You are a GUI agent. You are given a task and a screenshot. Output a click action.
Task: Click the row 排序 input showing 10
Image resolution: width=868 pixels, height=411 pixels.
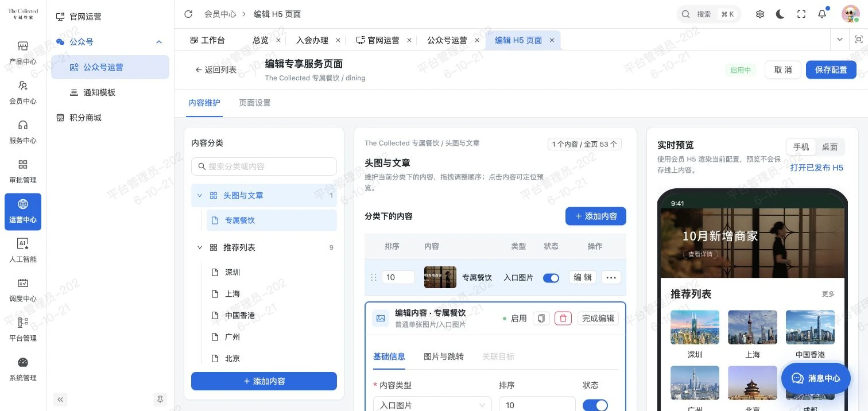398,277
